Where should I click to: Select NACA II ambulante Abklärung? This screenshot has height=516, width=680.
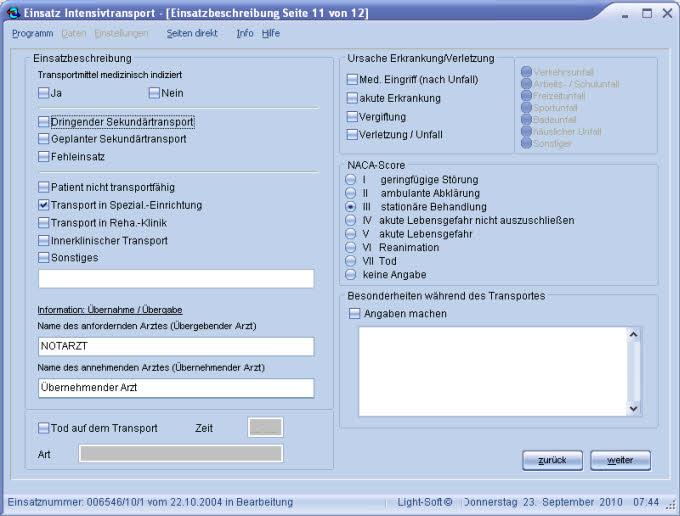(350, 193)
